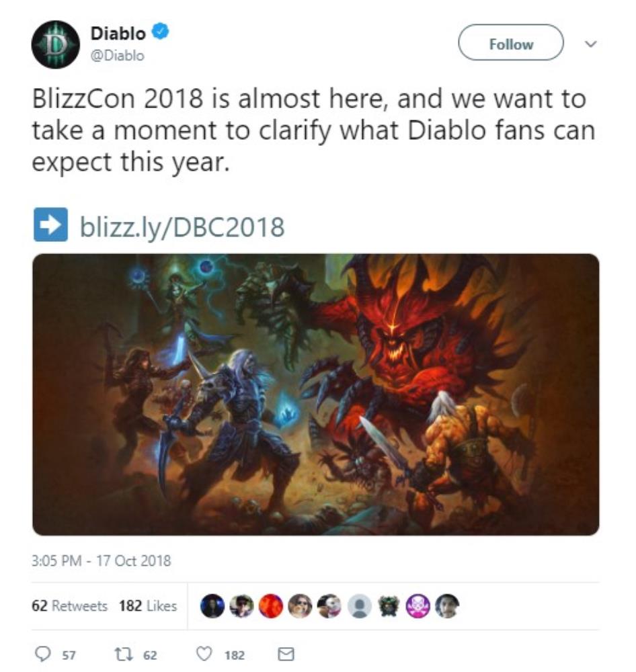
Task: View the 182 Likes list
Action: point(148,605)
